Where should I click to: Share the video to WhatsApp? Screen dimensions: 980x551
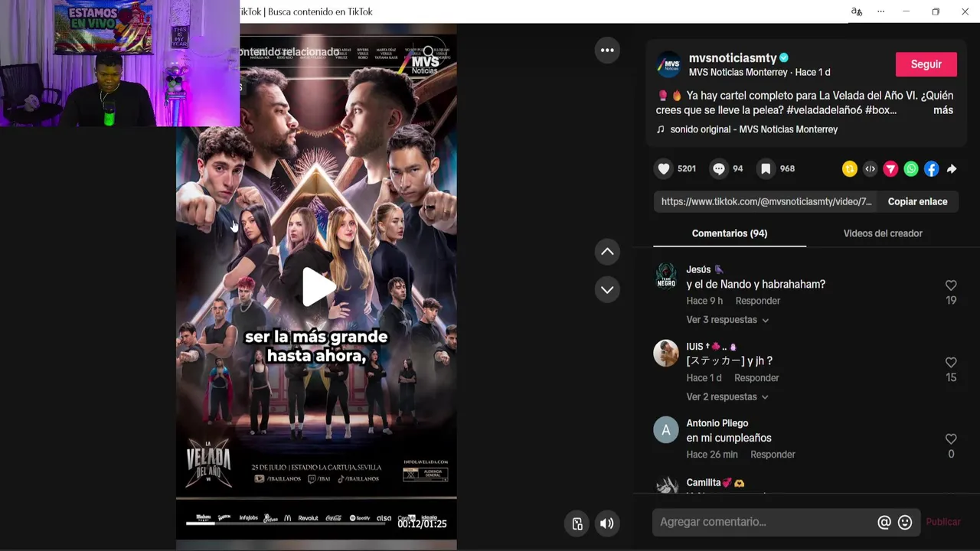click(x=911, y=169)
